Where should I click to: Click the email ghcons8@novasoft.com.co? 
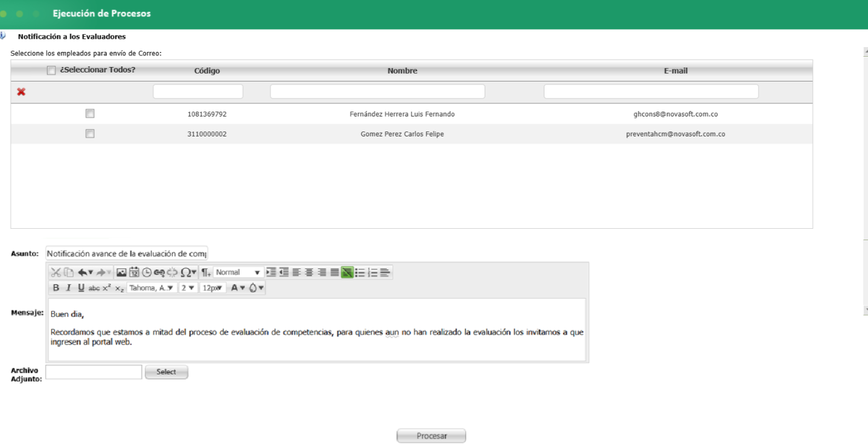point(675,114)
